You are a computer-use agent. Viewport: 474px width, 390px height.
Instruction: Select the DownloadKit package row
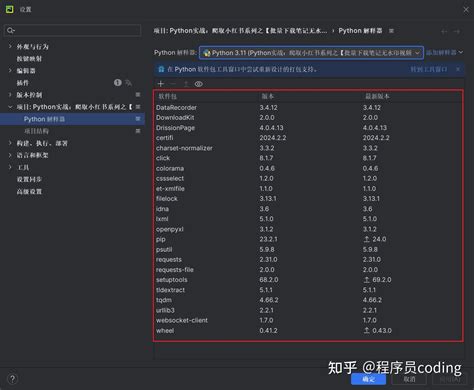(308, 118)
